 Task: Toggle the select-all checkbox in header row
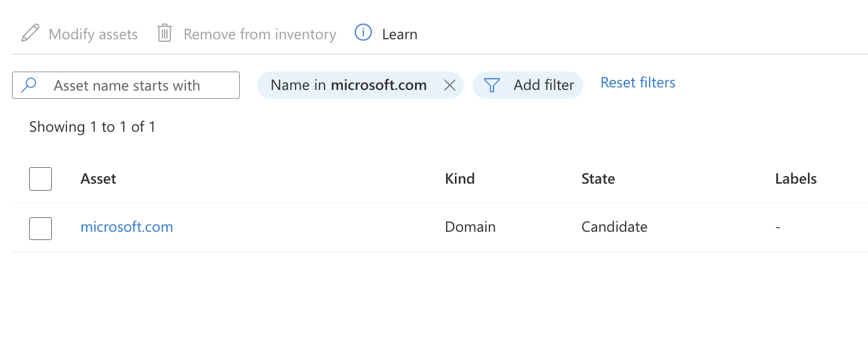point(40,179)
